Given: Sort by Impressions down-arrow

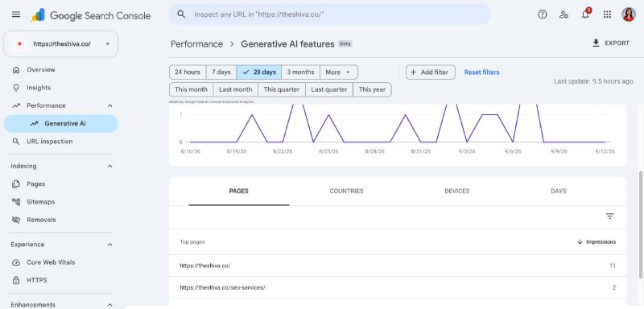Looking at the screenshot, I should (x=580, y=241).
